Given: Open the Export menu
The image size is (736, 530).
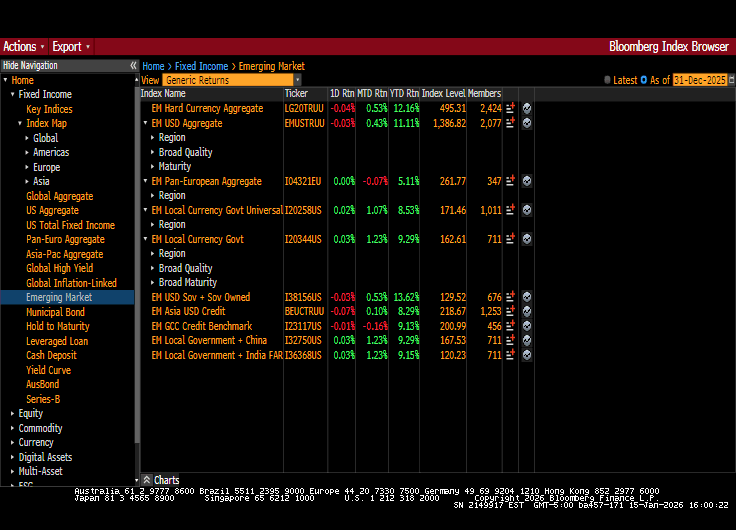Looking at the screenshot, I should (71, 46).
